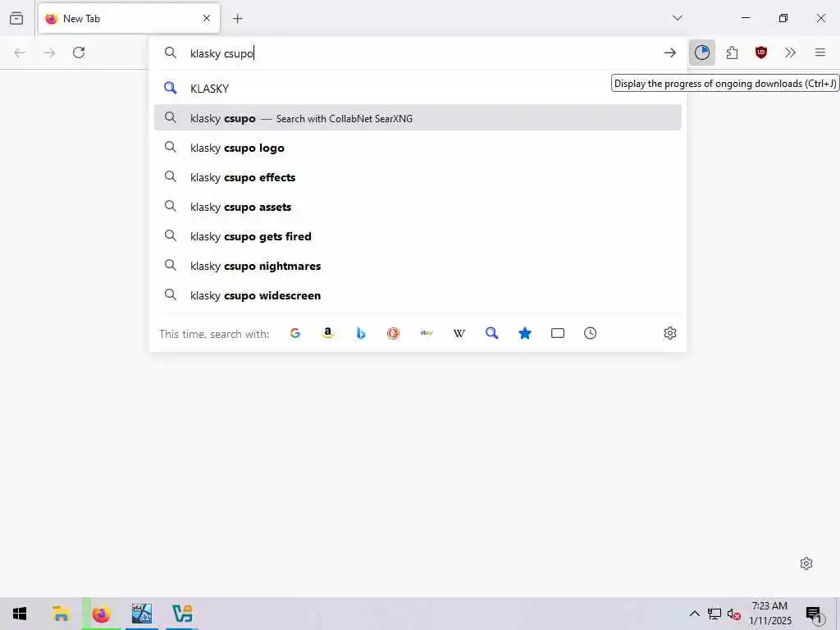Image resolution: width=840 pixels, height=630 pixels.
Task: Open search settings gear in dropdown
Action: pyautogui.click(x=669, y=333)
